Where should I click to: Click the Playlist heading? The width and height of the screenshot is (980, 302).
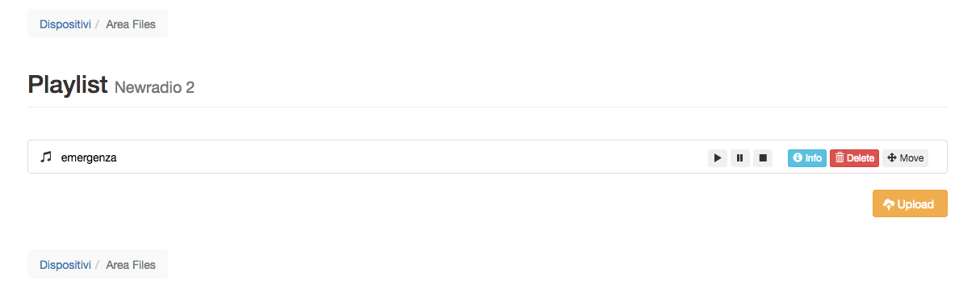pyautogui.click(x=68, y=84)
